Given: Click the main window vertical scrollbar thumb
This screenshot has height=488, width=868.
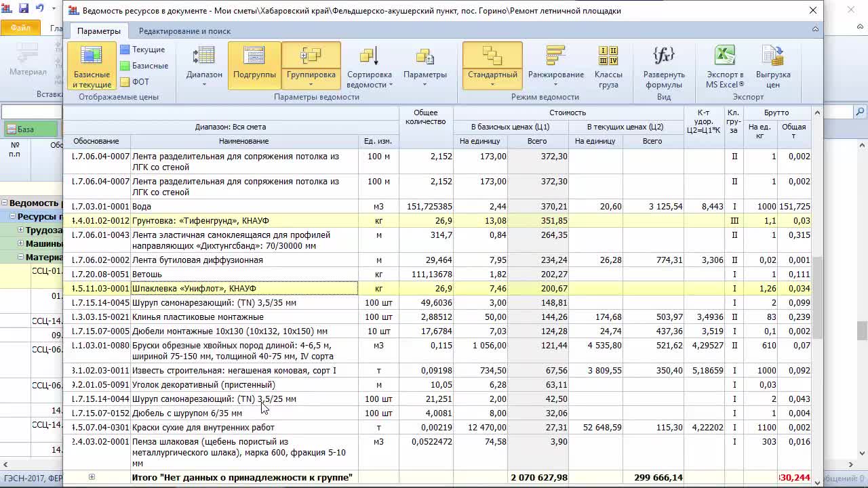Looking at the screenshot, I should (x=861, y=330).
